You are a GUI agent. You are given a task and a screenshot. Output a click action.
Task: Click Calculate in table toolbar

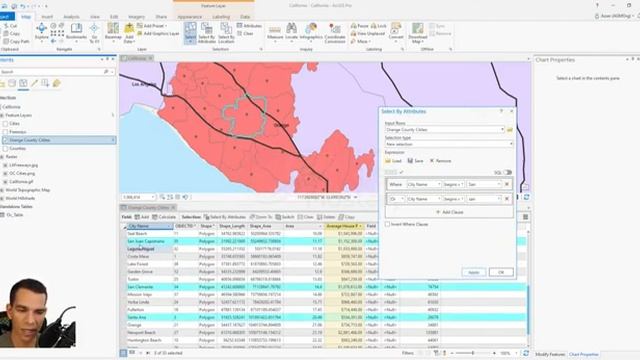(x=164, y=217)
